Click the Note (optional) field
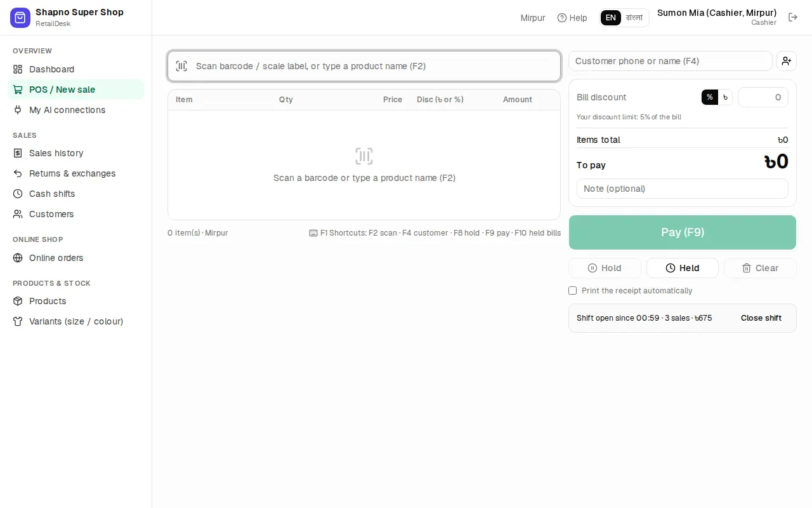The image size is (812, 508). [683, 189]
